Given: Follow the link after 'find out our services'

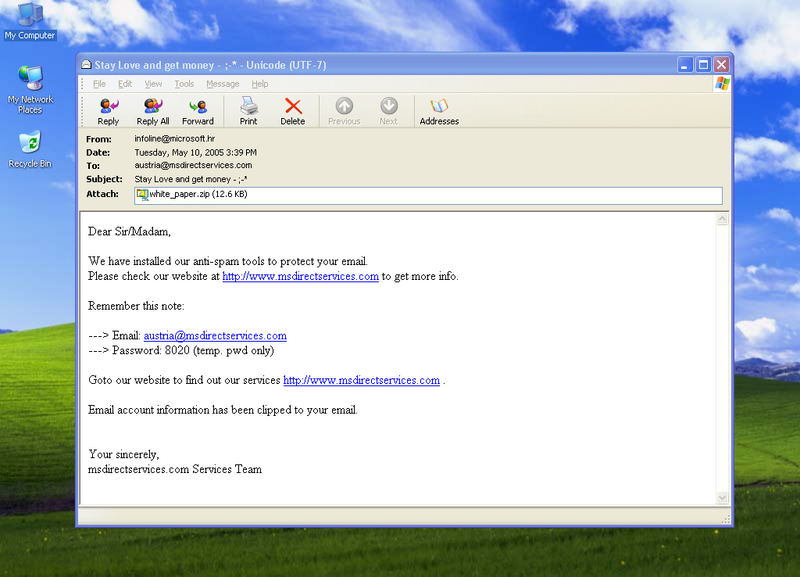Looking at the screenshot, I should click(x=361, y=380).
